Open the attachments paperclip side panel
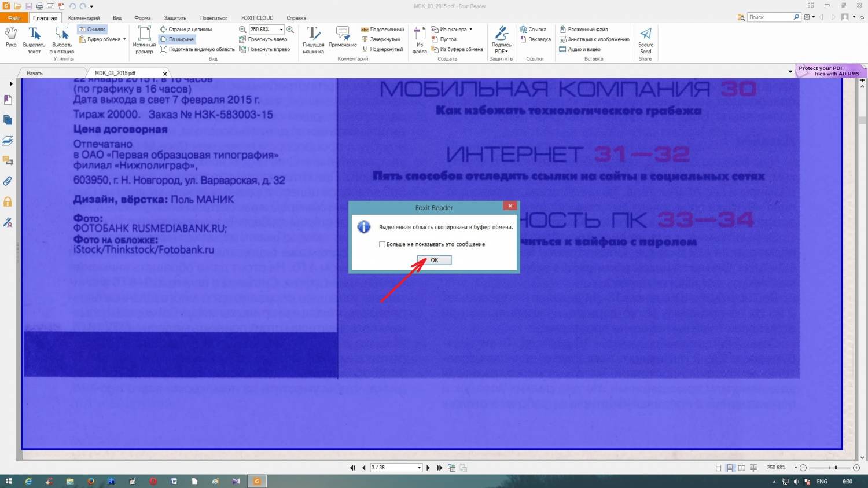 click(x=8, y=181)
